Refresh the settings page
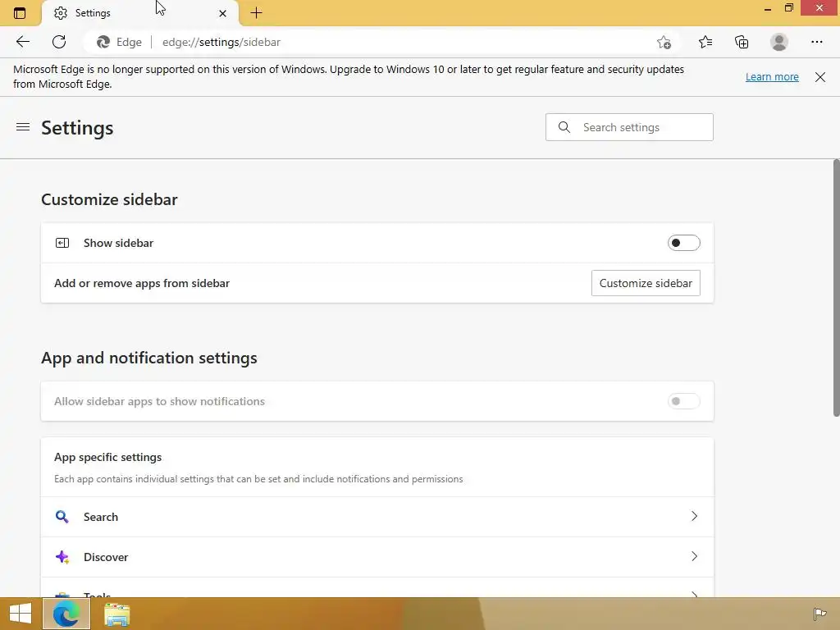The image size is (840, 630). tap(59, 42)
